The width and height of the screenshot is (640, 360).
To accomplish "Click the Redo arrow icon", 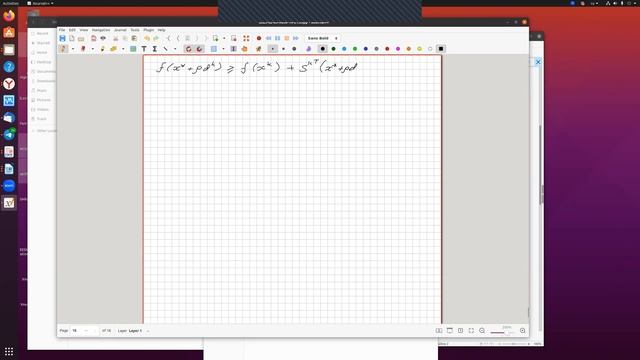I will [156, 38].
